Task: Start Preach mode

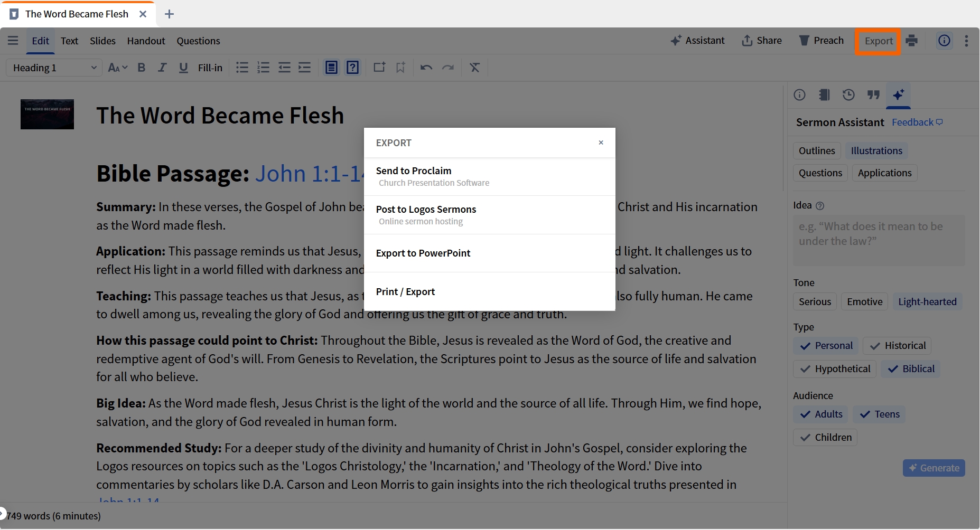Action: click(x=821, y=41)
